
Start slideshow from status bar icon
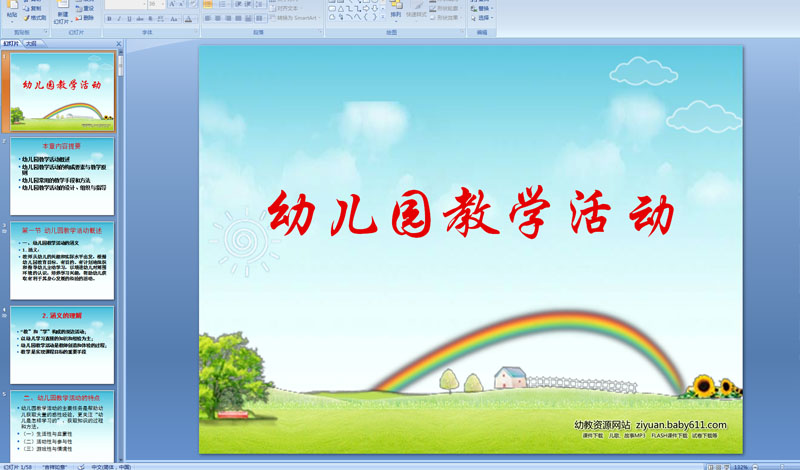(x=727, y=467)
